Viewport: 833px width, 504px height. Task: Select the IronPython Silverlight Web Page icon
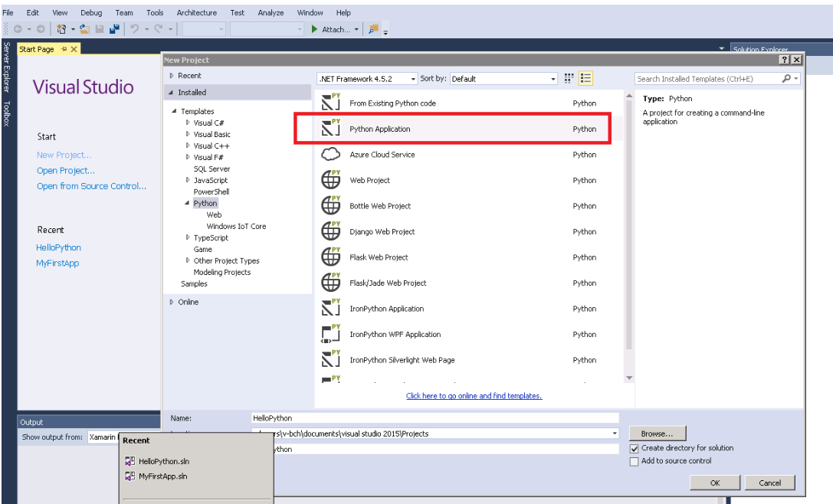(x=330, y=359)
